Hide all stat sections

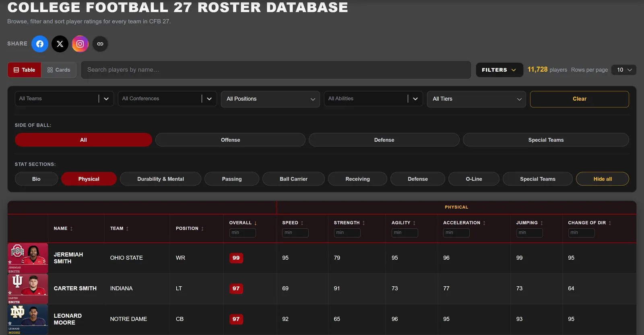tap(603, 179)
